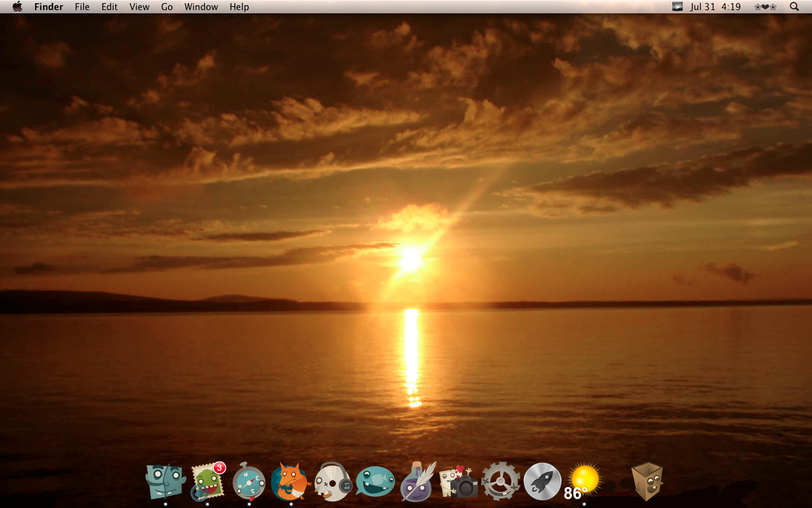
Task: Click the wallpaper picture menu bar icon
Action: pos(678,6)
